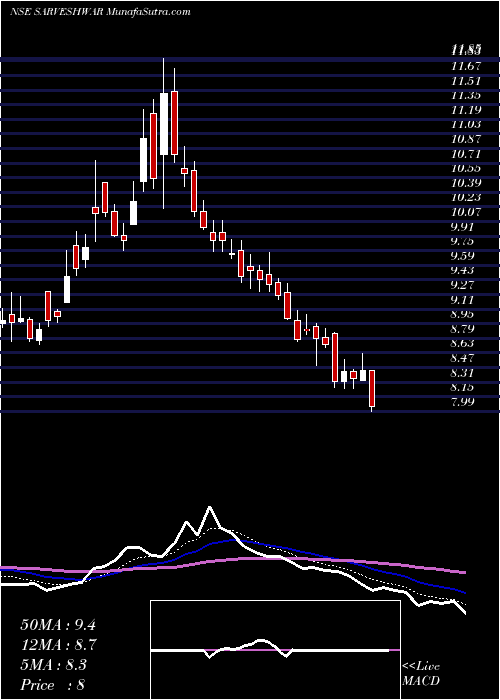Select the 11.67 price axis label
500x700 pixels.
point(466,66)
